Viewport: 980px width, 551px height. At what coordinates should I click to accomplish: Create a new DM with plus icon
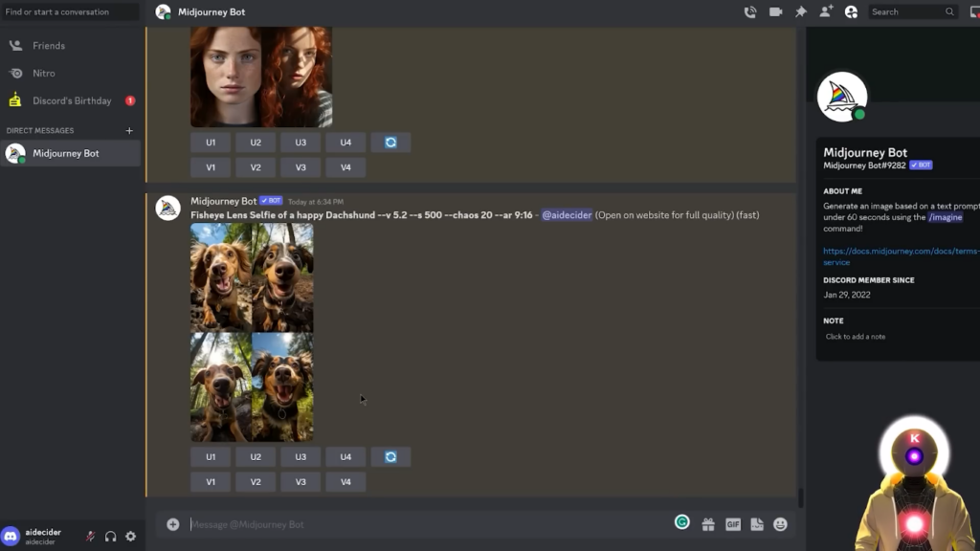pyautogui.click(x=129, y=131)
